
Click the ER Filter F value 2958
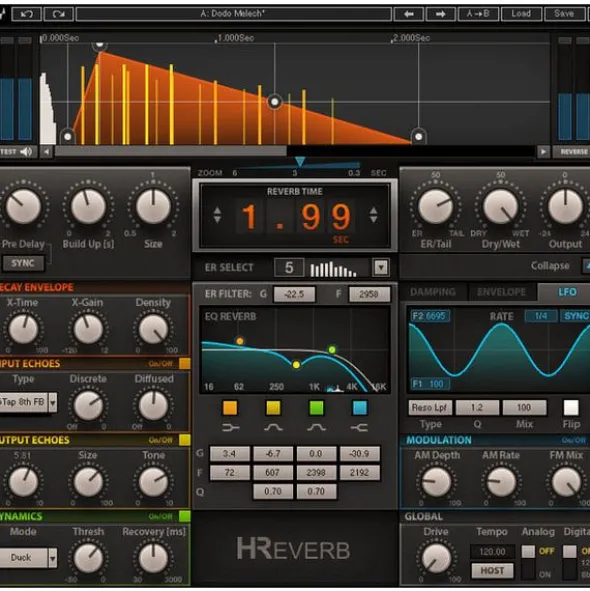(x=369, y=294)
